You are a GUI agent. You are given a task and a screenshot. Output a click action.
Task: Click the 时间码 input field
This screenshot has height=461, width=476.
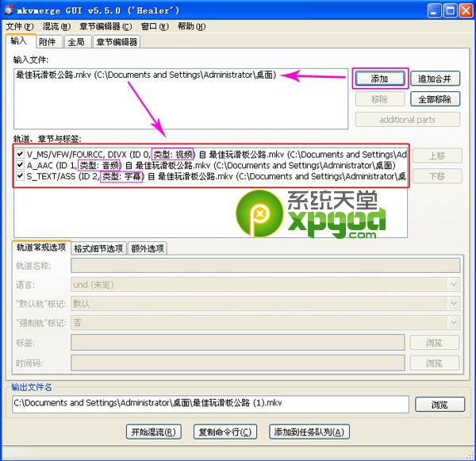coord(238,363)
